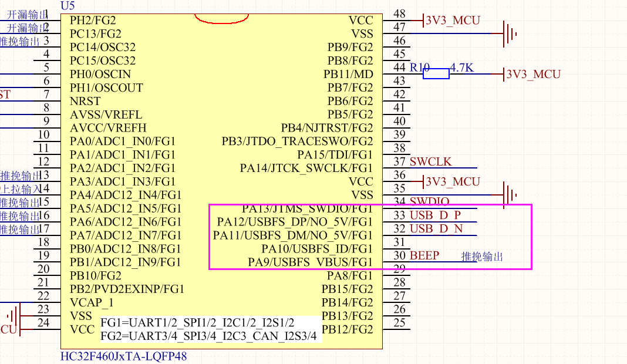
Task: Click pin number 44 on U5
Action: click(399, 67)
